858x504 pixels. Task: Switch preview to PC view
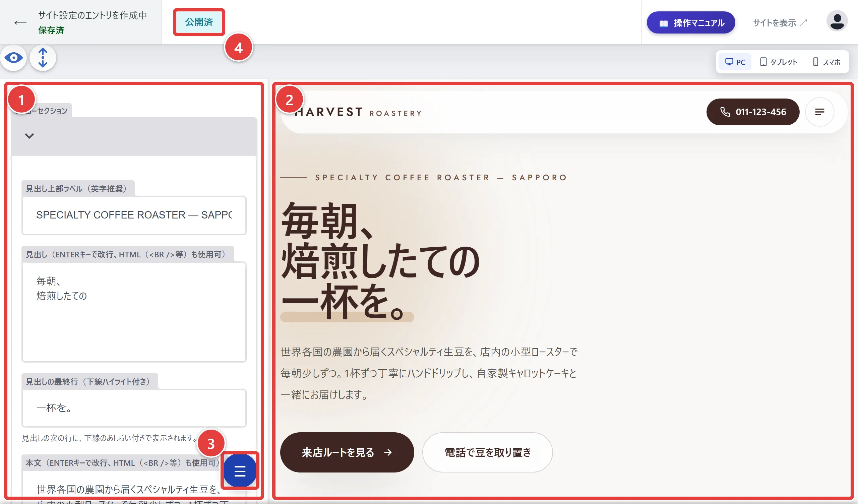coord(735,62)
